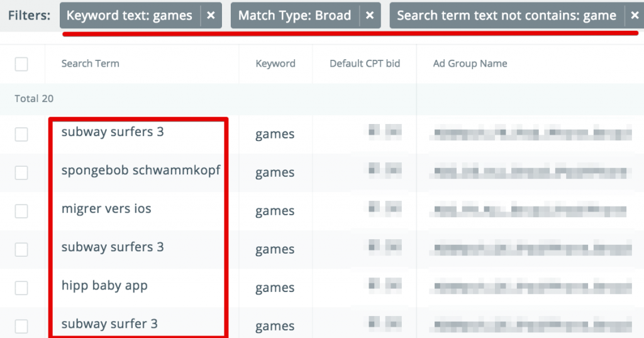This screenshot has height=338, width=644.
Task: Select the search term "subway surfer 3"
Action: (x=109, y=324)
